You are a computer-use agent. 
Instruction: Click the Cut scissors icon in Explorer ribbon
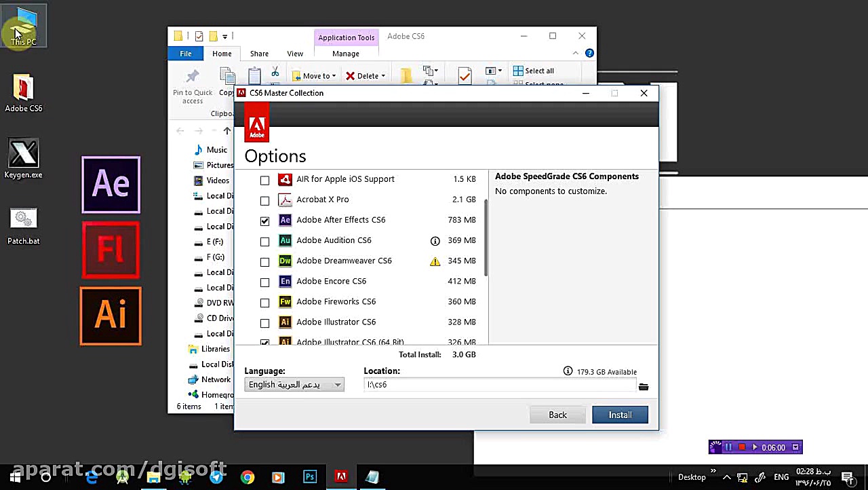point(275,72)
